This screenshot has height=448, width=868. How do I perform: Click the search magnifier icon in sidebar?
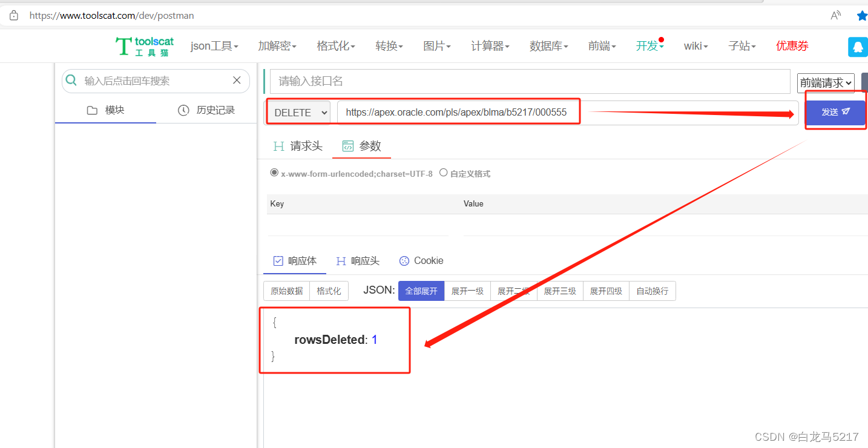pyautogui.click(x=71, y=81)
